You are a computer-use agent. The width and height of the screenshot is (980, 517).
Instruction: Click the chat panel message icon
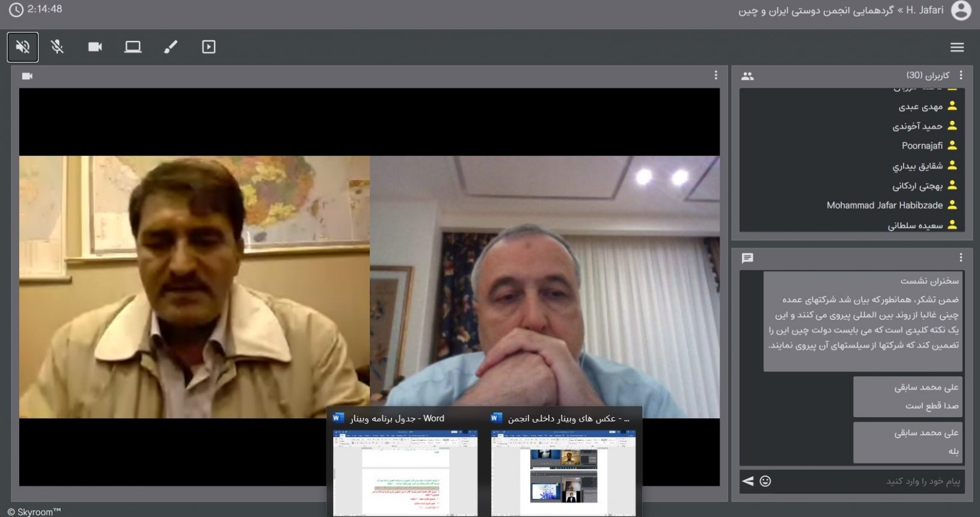(x=747, y=258)
